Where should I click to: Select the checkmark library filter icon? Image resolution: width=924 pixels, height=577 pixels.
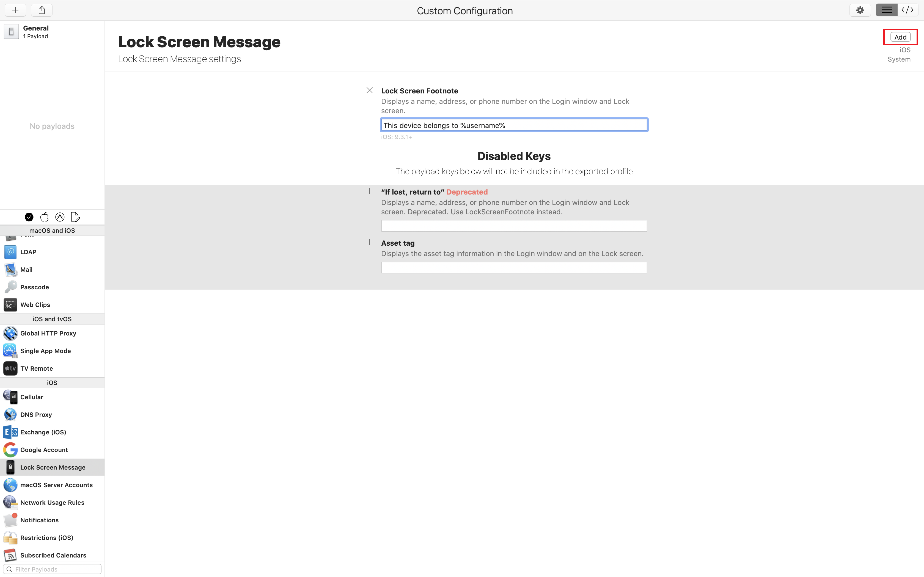[29, 217]
